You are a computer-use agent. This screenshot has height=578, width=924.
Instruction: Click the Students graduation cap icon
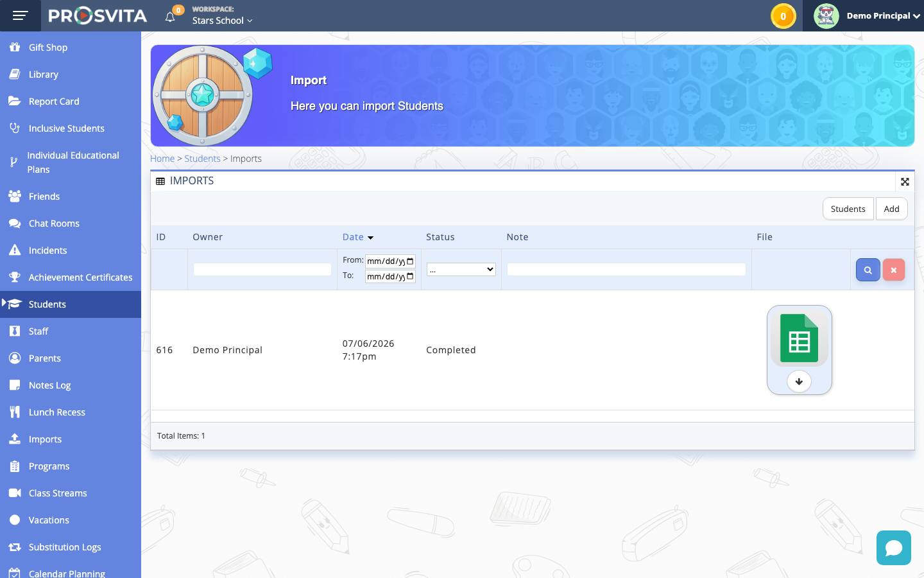[x=15, y=304]
